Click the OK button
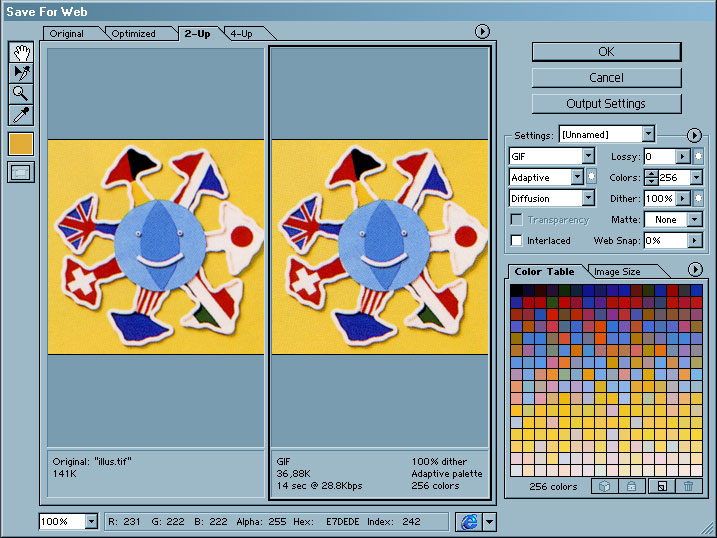Image resolution: width=717 pixels, height=538 pixels. click(x=606, y=52)
